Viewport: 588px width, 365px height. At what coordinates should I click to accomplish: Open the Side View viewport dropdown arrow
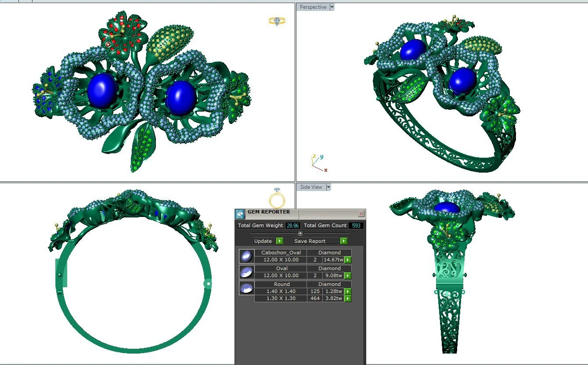pyautogui.click(x=328, y=187)
